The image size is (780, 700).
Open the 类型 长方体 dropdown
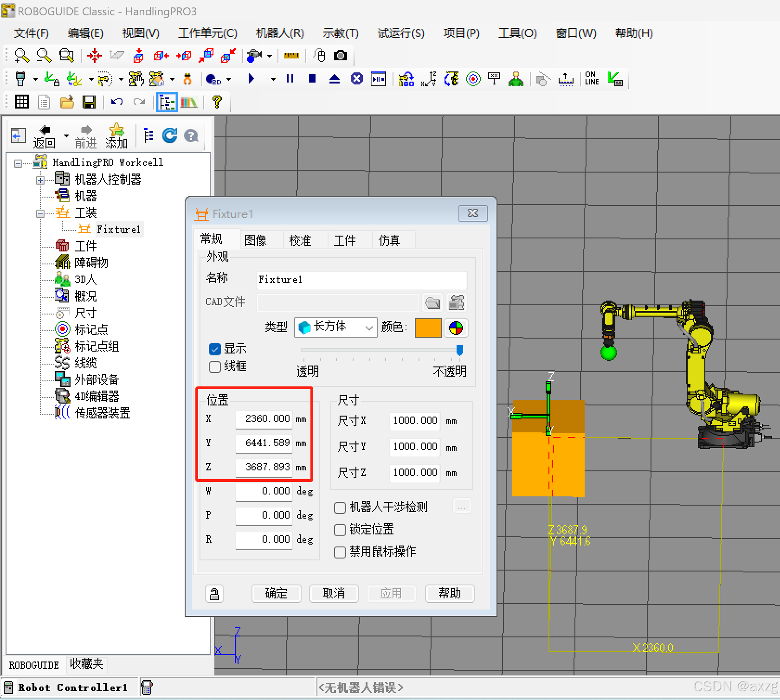(x=336, y=328)
